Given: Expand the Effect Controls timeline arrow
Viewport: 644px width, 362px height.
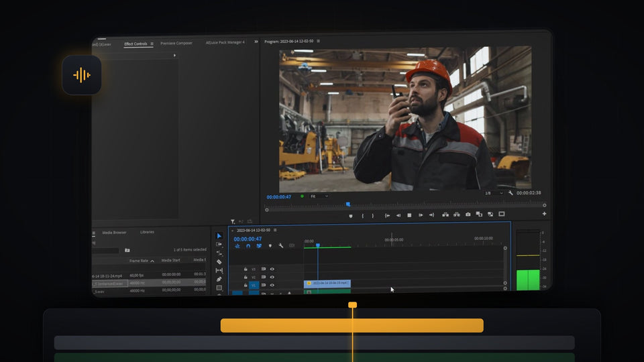Looking at the screenshot, I should pyautogui.click(x=174, y=55).
